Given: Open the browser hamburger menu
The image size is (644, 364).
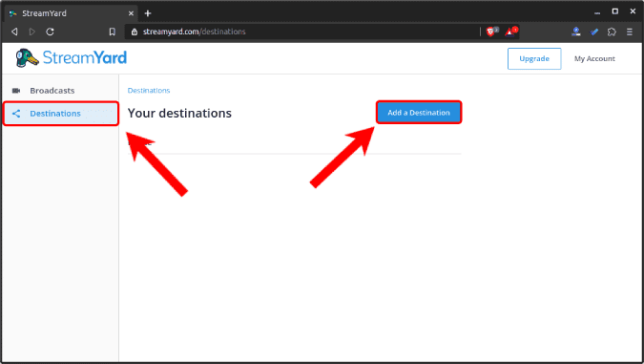Looking at the screenshot, I should [x=630, y=32].
